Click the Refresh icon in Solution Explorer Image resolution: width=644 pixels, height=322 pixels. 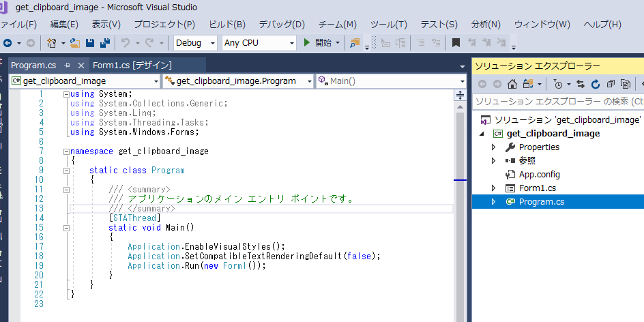tap(595, 85)
